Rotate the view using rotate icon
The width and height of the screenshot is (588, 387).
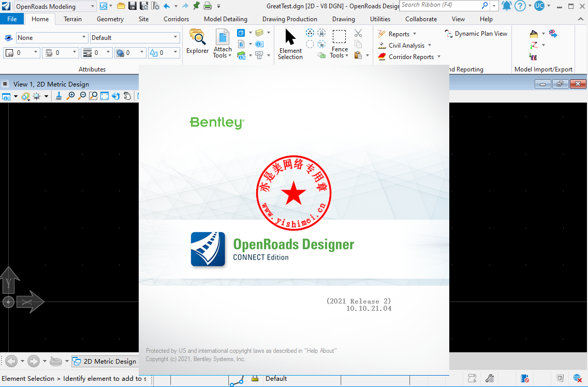tap(116, 96)
